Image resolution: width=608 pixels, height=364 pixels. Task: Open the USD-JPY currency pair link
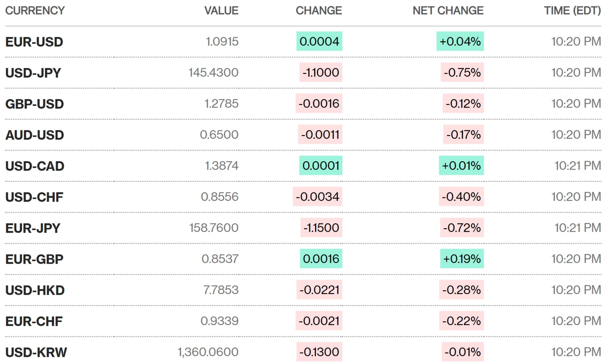[33, 73]
